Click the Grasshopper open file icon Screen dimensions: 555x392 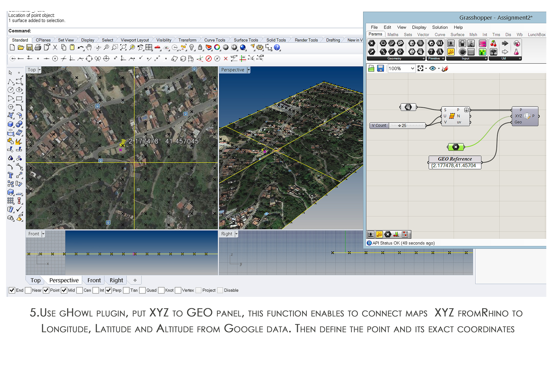click(x=371, y=69)
